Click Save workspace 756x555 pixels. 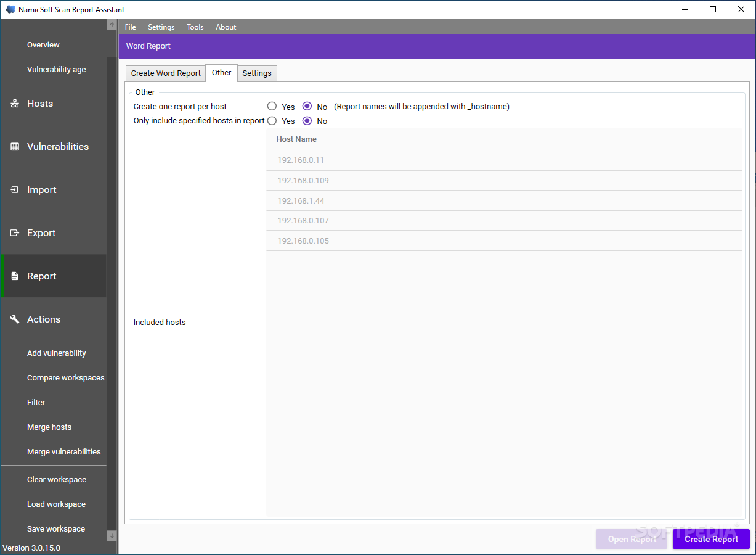[x=56, y=529]
